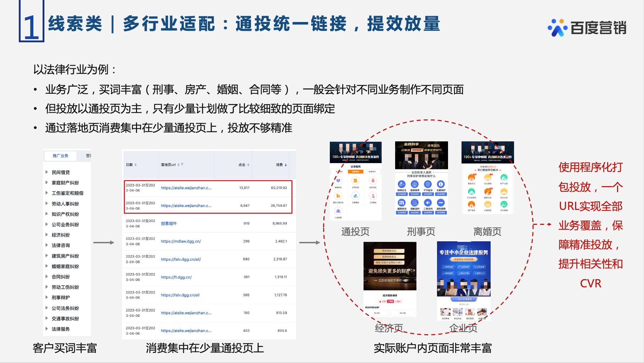Click the 取保候审 scales icon
Viewport: 644px width, 363px height.
click(x=415, y=184)
